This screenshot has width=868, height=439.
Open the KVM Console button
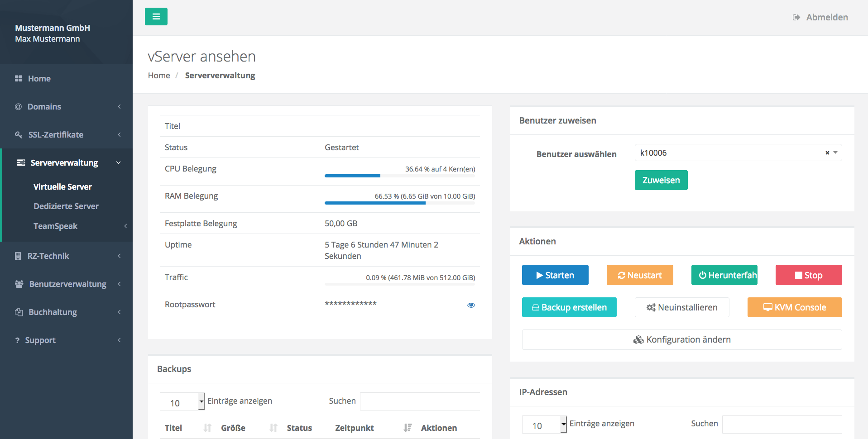795,307
